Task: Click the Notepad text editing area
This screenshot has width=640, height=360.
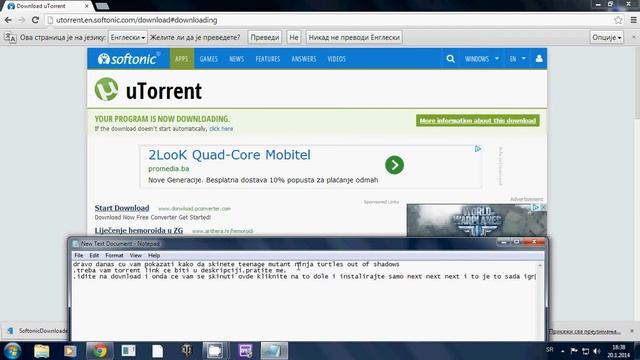Action: click(x=304, y=301)
